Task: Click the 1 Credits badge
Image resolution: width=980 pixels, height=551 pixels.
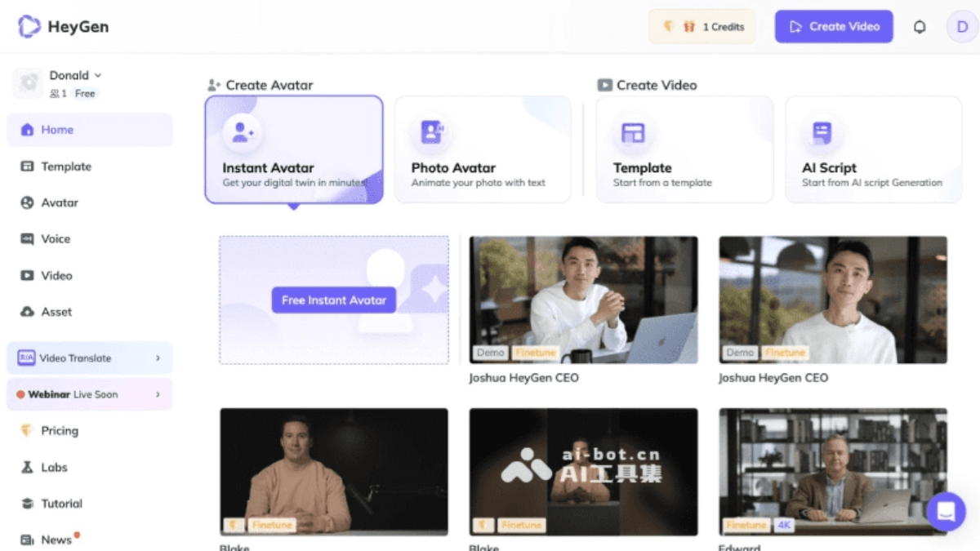Action: (702, 27)
